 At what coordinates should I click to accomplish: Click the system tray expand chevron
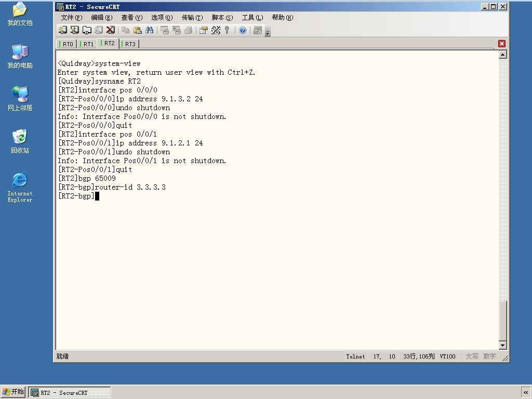(x=526, y=393)
